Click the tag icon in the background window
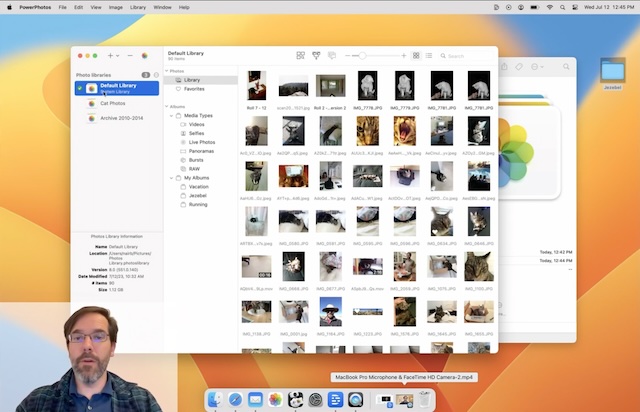 click(x=519, y=67)
